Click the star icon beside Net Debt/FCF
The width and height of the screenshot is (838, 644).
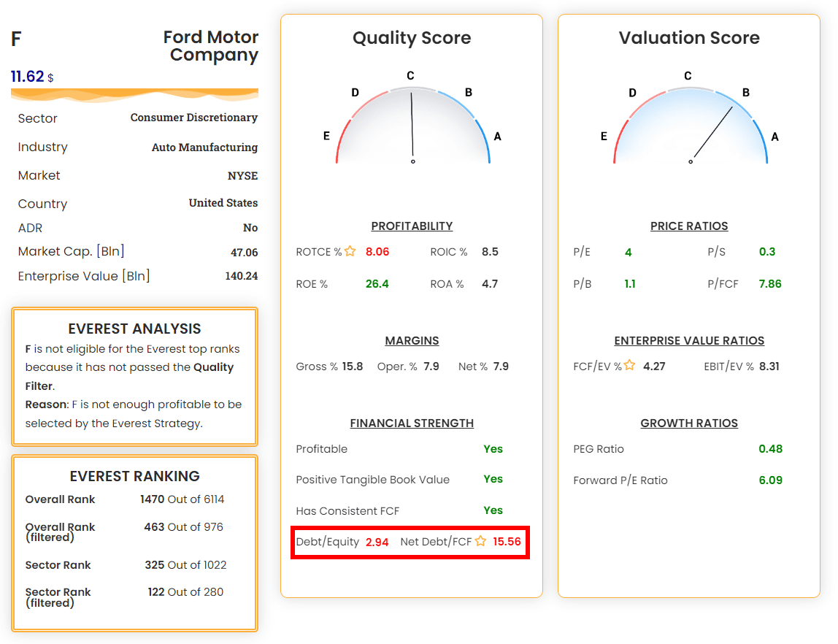pos(480,541)
